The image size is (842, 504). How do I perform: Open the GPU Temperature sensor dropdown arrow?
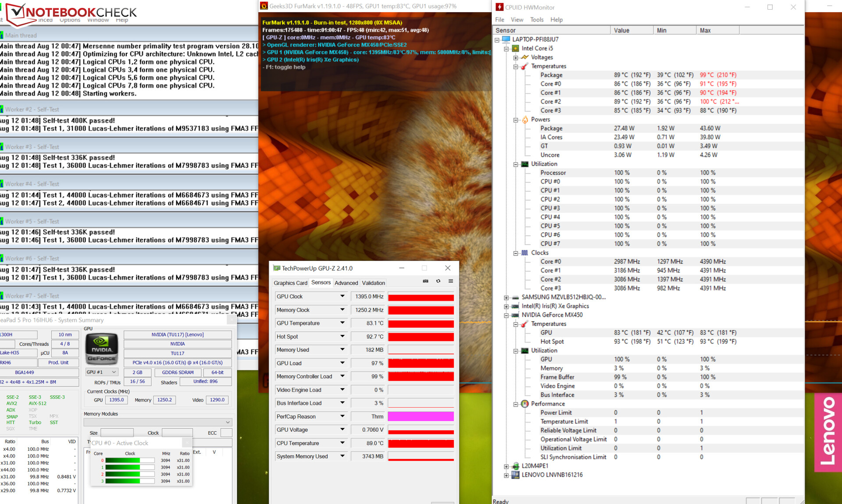coord(342,323)
